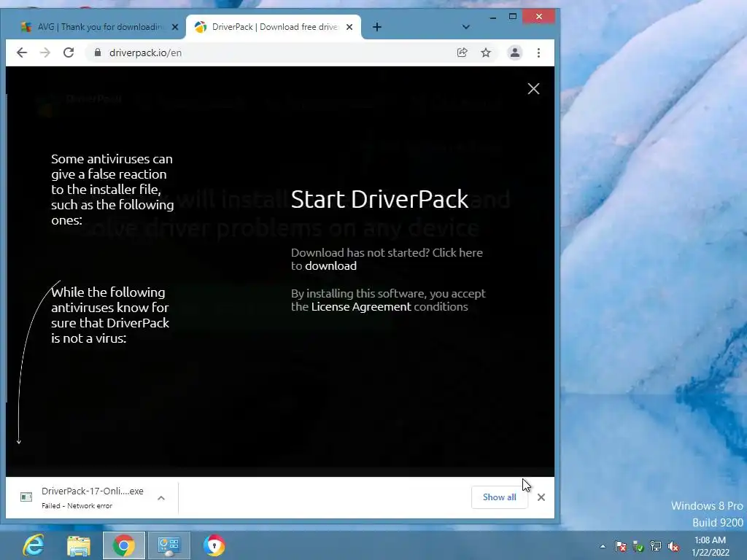
Task: Open a new browser tab
Action: pyautogui.click(x=377, y=27)
